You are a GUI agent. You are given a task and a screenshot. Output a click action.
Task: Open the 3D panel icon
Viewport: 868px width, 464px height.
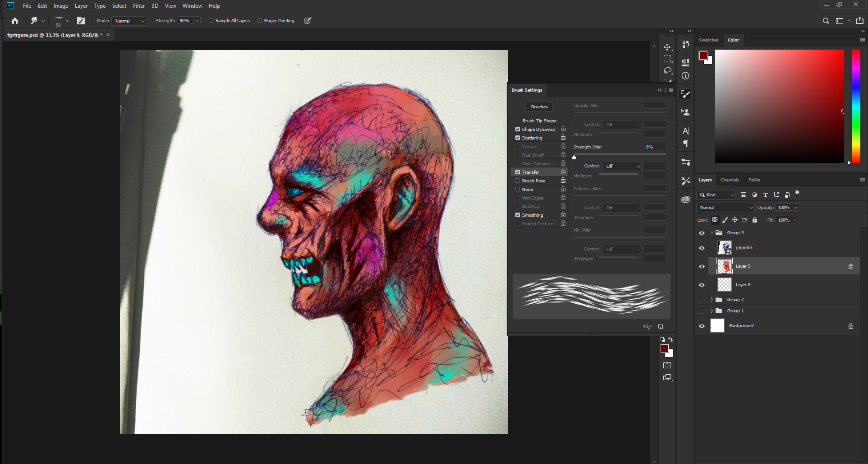click(685, 62)
